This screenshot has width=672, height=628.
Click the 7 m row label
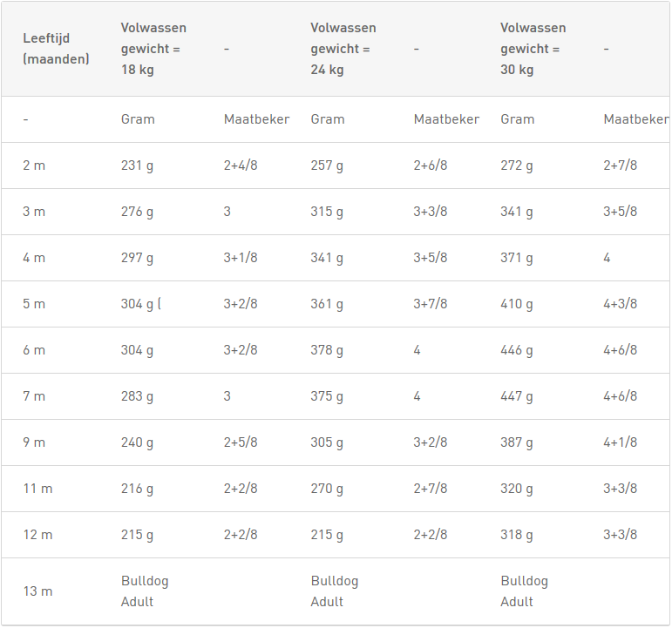point(34,396)
